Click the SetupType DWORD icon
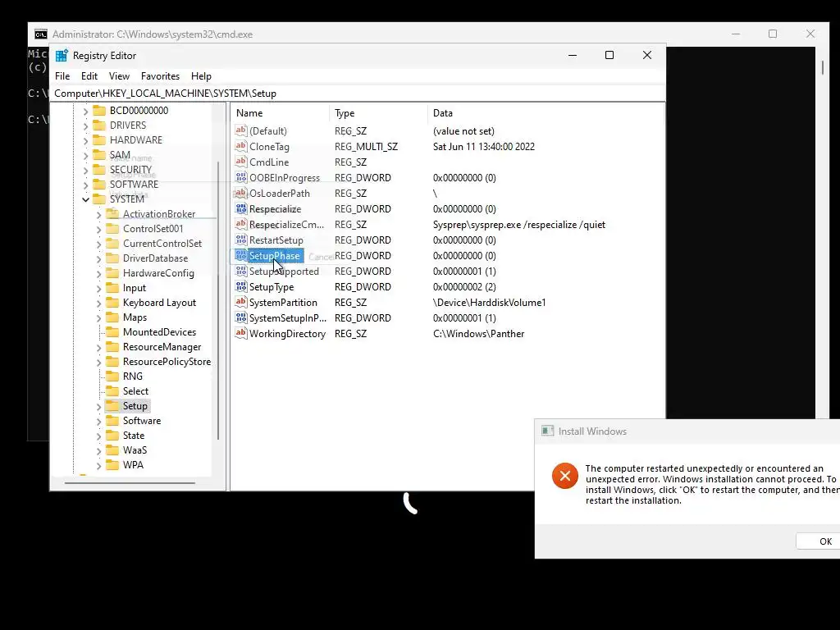840x630 pixels. coord(241,286)
